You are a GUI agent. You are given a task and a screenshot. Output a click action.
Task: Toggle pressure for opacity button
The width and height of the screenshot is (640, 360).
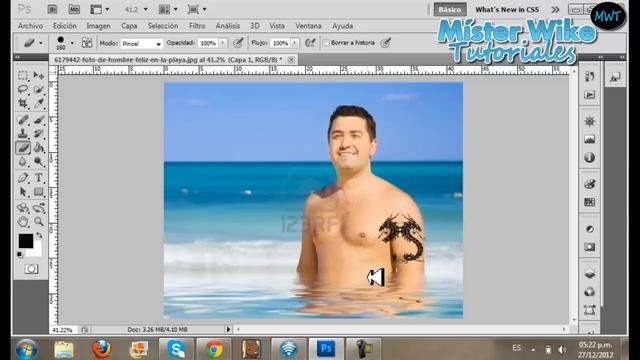click(238, 42)
